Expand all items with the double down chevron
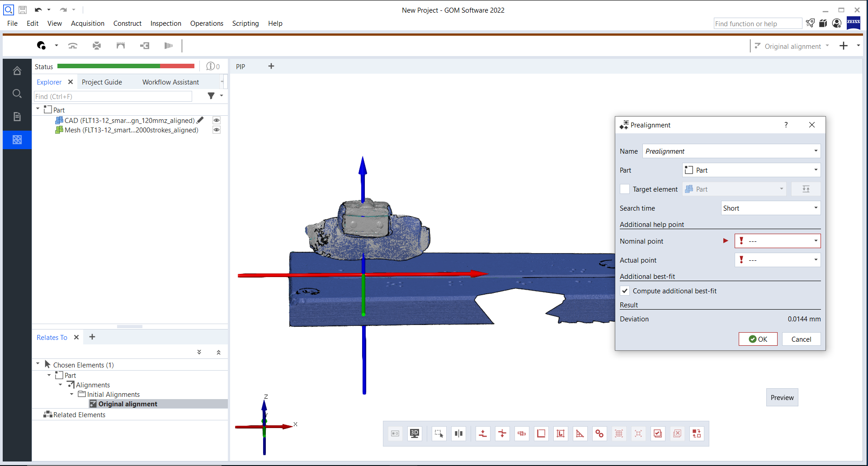The width and height of the screenshot is (868, 466). (199, 352)
